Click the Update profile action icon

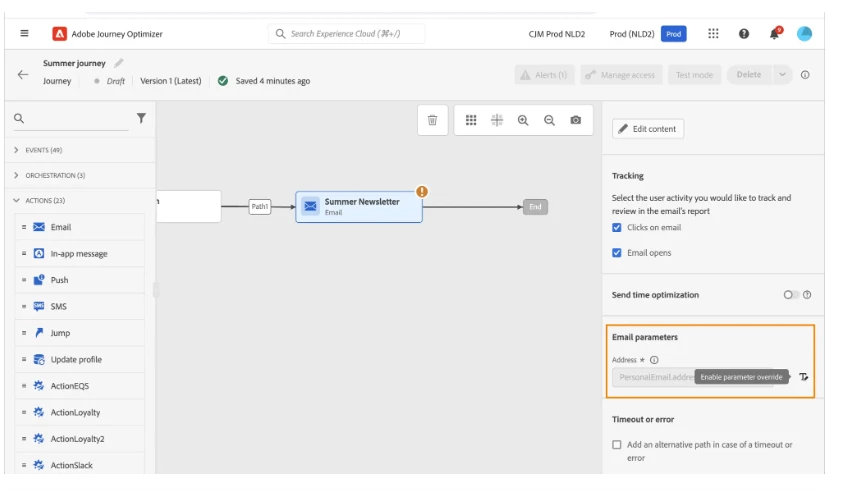tap(39, 359)
